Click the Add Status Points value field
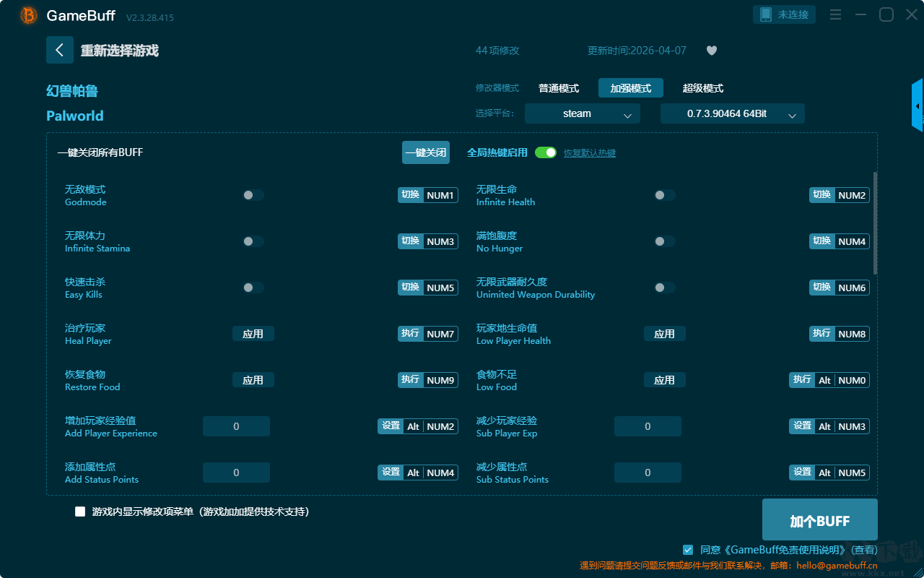 coord(236,473)
